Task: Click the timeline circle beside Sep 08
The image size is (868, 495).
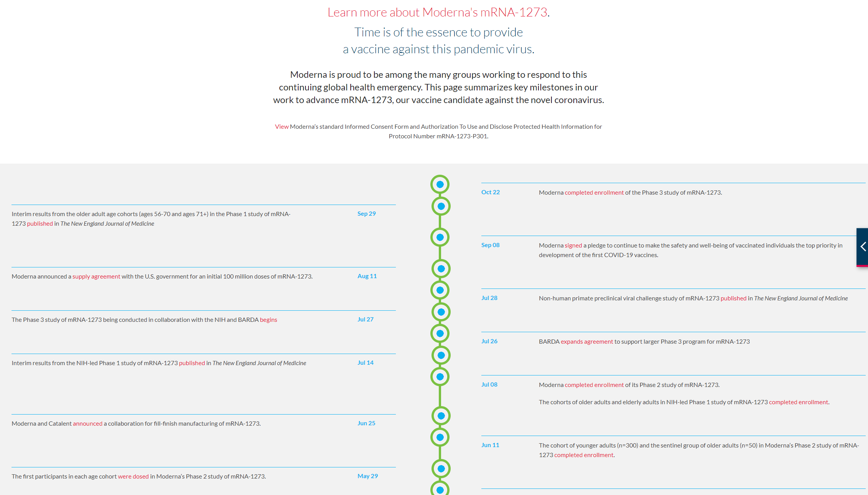Action: [x=440, y=238]
